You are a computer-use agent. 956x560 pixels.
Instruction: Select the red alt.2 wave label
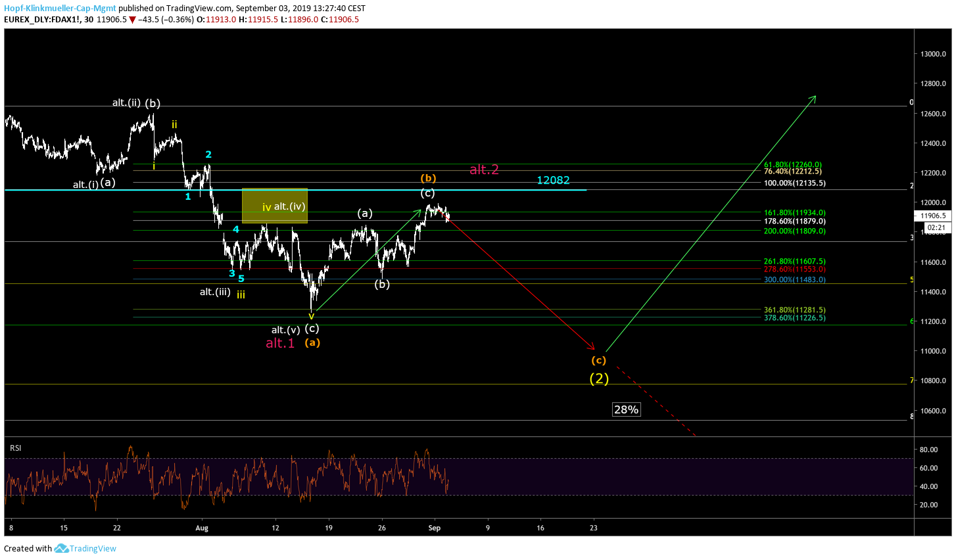[x=484, y=170]
